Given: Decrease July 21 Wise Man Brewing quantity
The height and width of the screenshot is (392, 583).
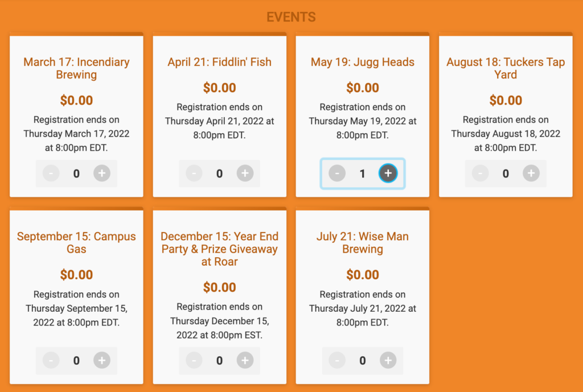Looking at the screenshot, I should [337, 360].
